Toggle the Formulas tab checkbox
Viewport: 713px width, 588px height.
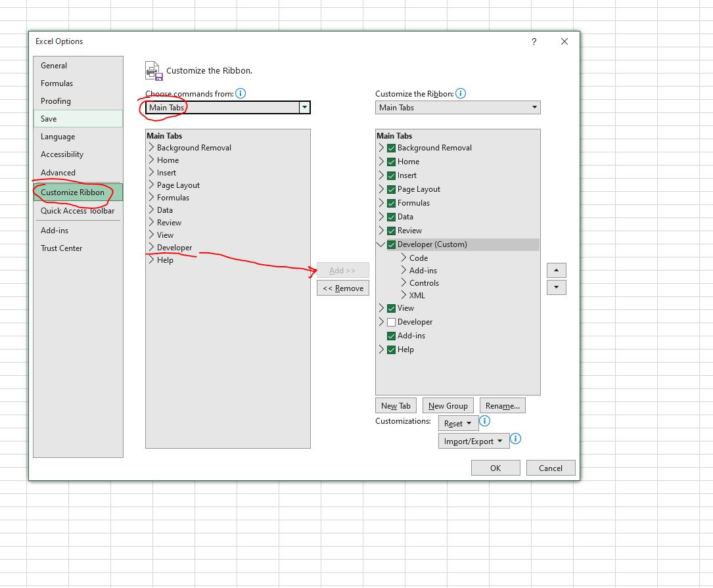point(391,203)
